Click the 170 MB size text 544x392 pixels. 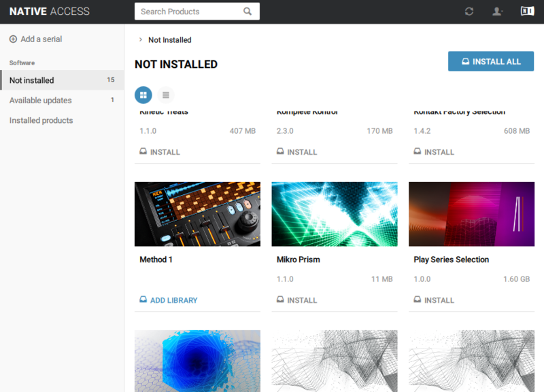379,131
